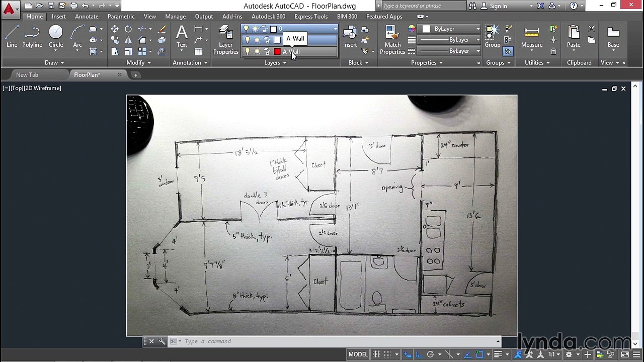The height and width of the screenshot is (362, 644).
Task: Click the Object Color wheel icon
Action: (x=412, y=29)
